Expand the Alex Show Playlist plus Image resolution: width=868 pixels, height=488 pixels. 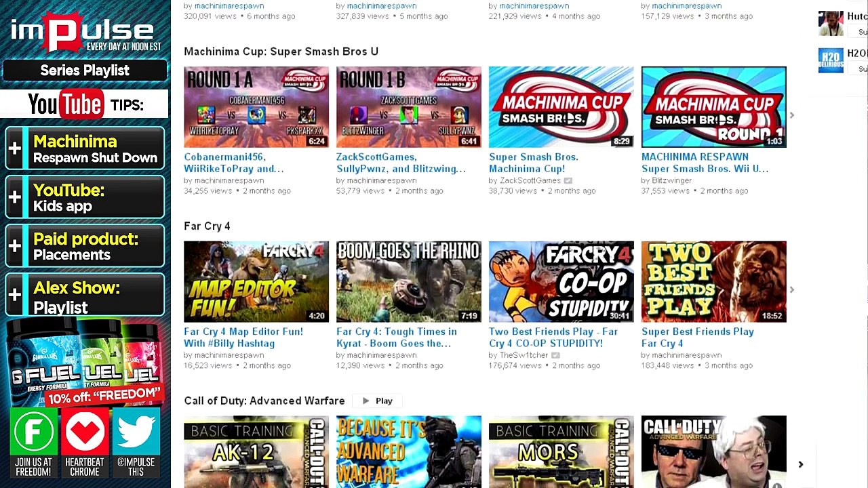(15, 295)
